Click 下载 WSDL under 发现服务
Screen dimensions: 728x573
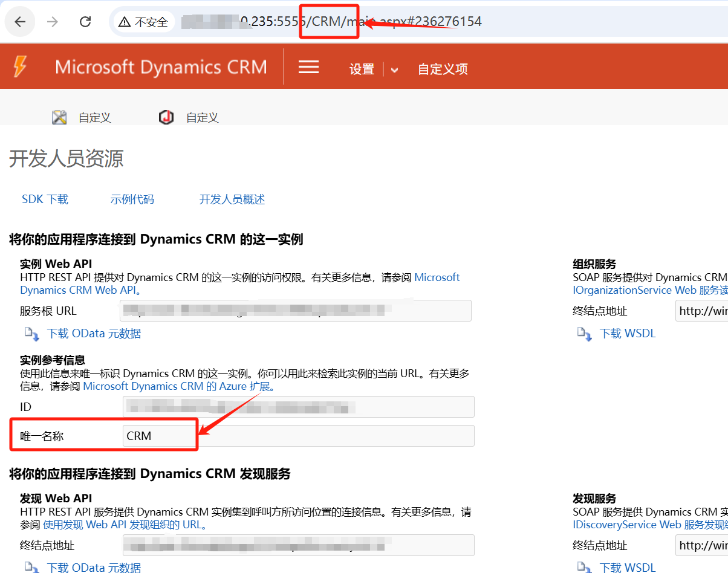tap(628, 567)
